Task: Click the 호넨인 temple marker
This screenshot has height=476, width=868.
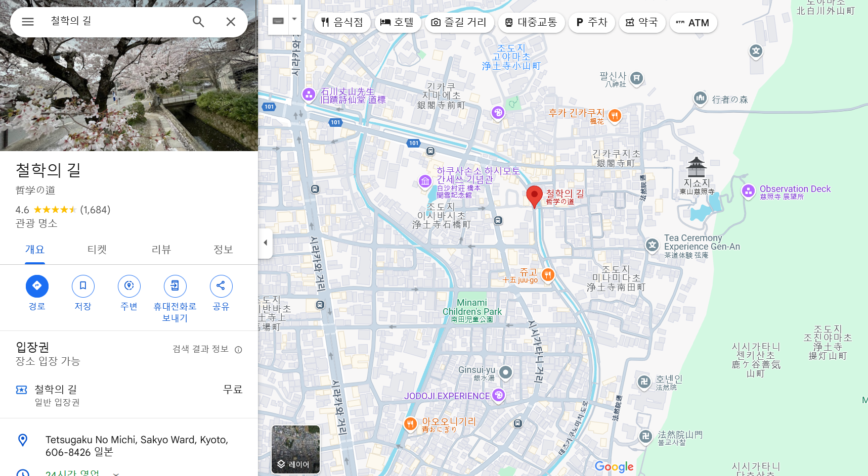Action: coord(644,382)
